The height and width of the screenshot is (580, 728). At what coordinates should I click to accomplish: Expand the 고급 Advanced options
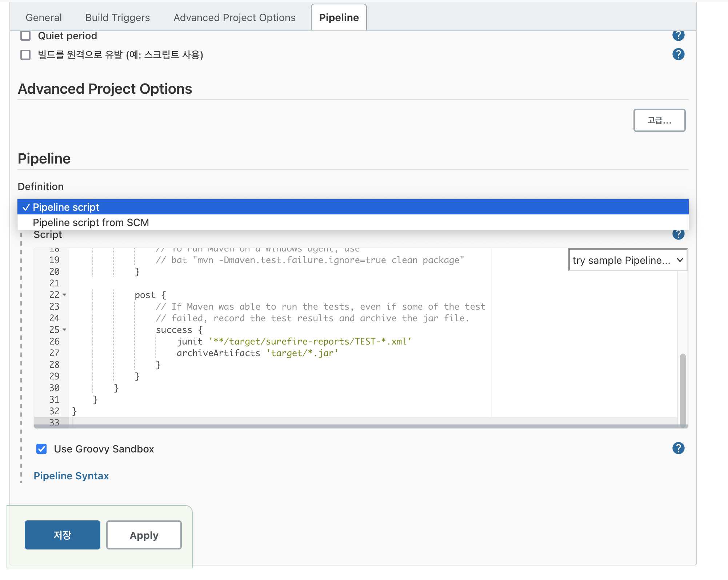click(659, 120)
